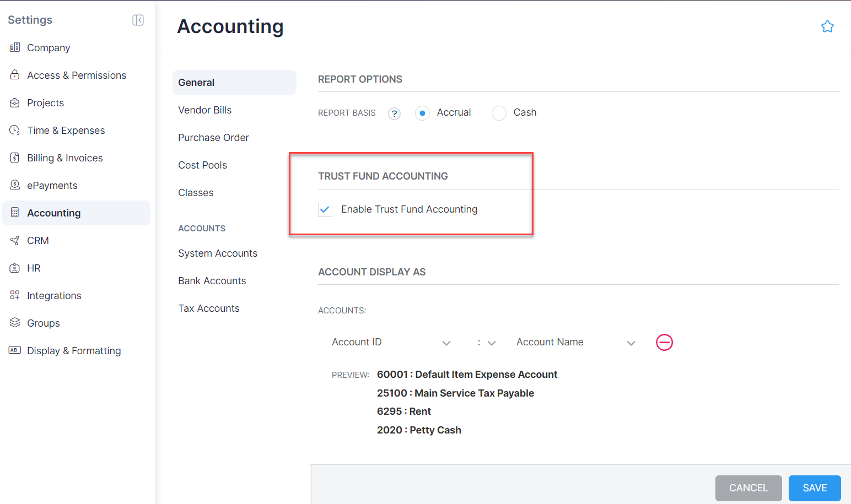This screenshot has width=851, height=504.
Task: Open the Account Name dropdown
Action: click(631, 342)
